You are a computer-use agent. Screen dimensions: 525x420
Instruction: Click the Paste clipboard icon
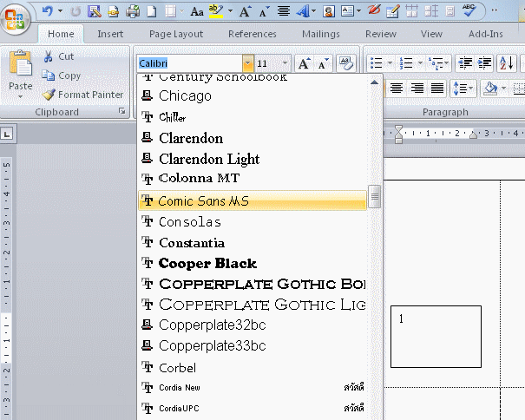[x=21, y=63]
